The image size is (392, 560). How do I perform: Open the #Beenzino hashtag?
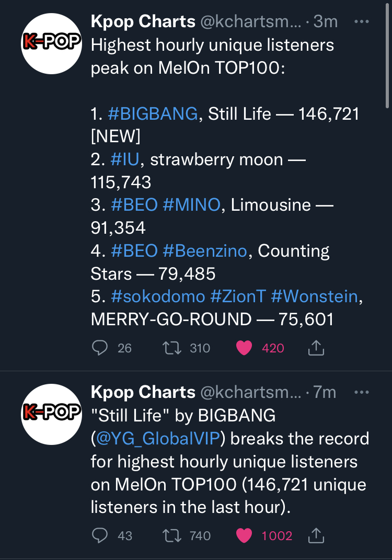204,250
